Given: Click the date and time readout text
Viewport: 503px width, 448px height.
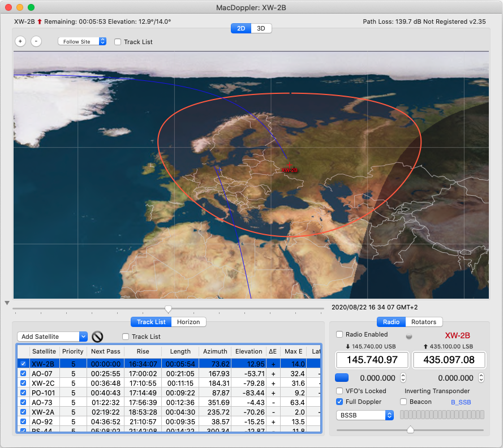Looking at the screenshot, I should [x=375, y=307].
